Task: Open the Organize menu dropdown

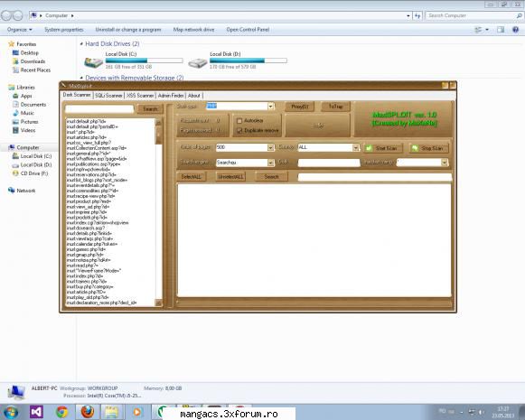Action: click(x=20, y=30)
